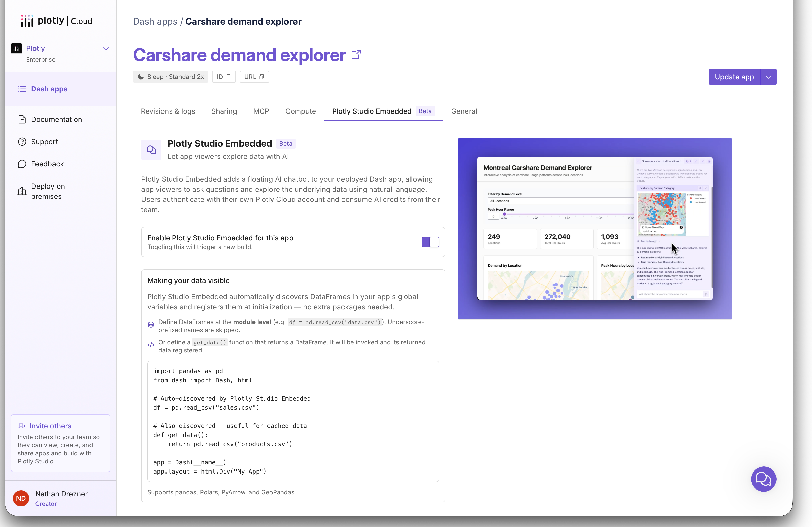
Task: Open the app via external link icon
Action: [x=356, y=54]
